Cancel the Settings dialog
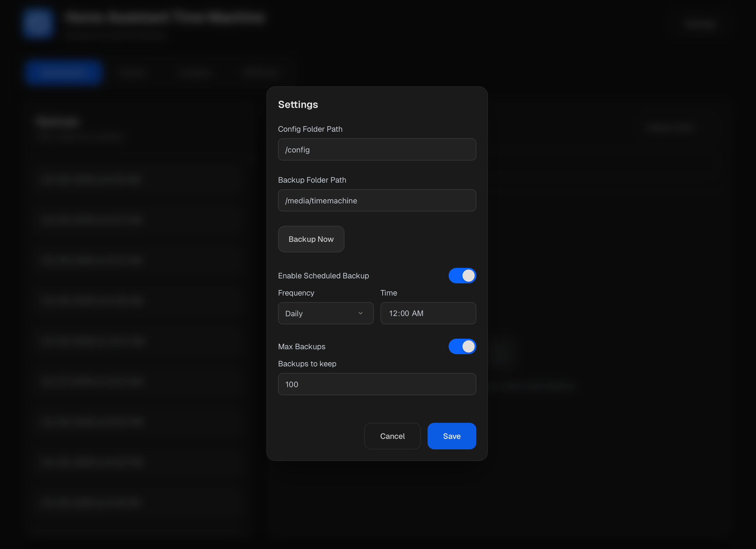Image resolution: width=756 pixels, height=549 pixels. [392, 436]
